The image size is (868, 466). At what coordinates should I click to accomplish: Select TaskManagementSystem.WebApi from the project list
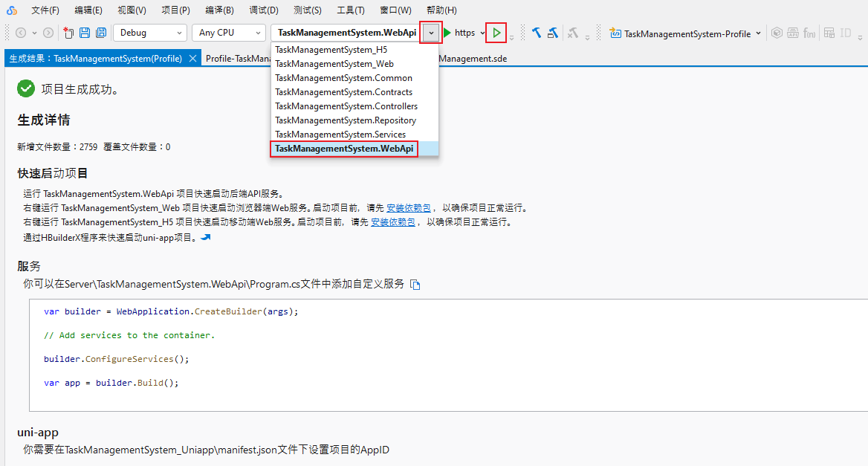coord(344,148)
